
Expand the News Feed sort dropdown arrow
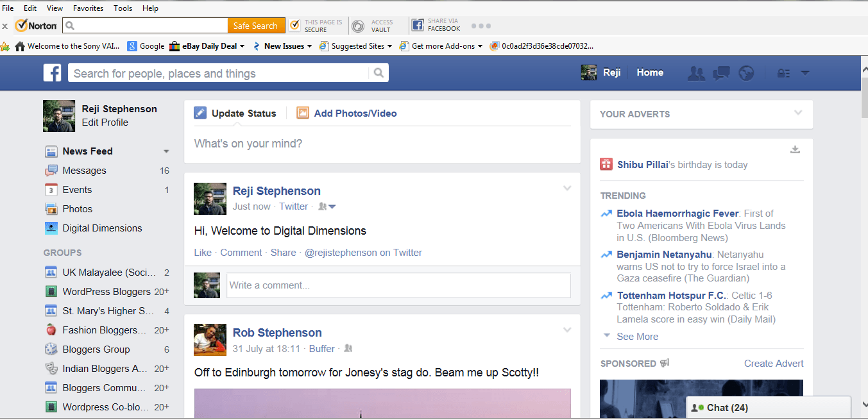tap(166, 152)
